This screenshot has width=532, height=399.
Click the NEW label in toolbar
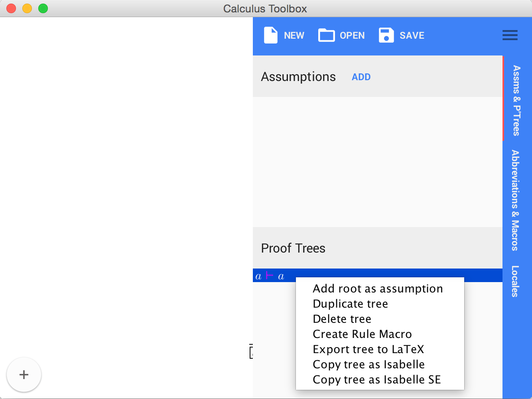coord(294,36)
